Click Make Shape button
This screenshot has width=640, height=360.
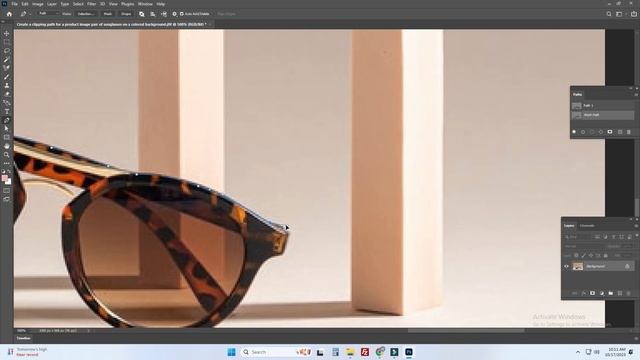(x=126, y=14)
